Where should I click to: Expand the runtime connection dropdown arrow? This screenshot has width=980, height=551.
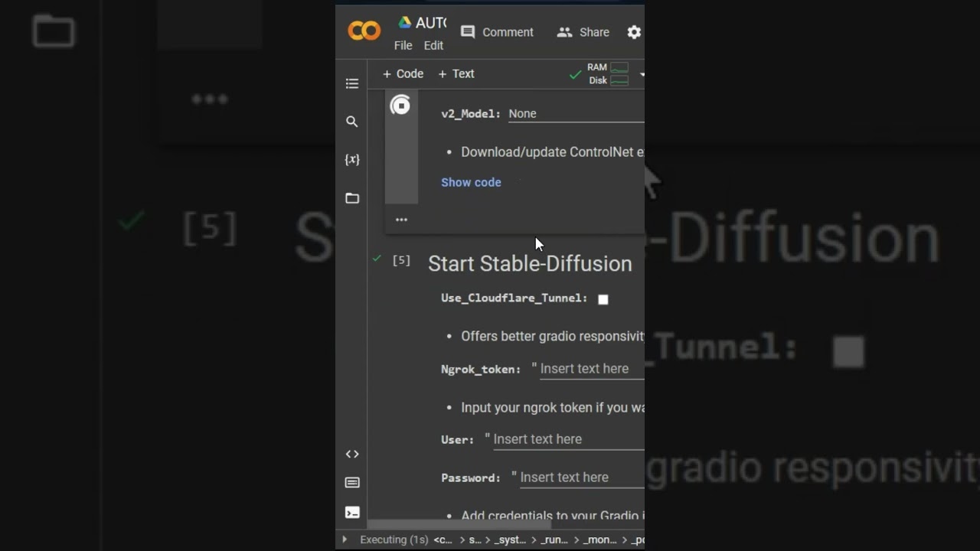pyautogui.click(x=642, y=74)
